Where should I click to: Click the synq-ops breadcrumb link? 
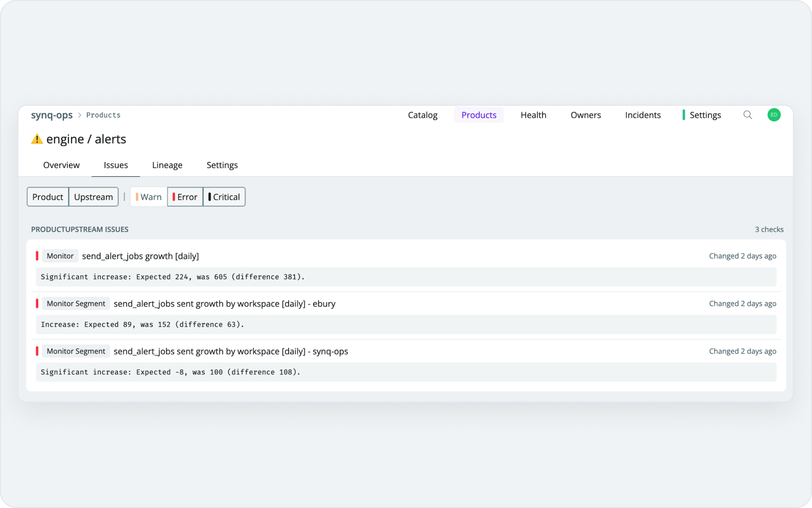51,115
